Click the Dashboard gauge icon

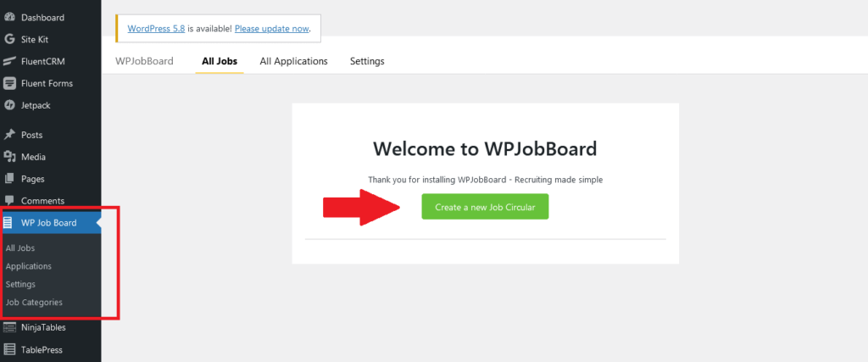[8, 17]
